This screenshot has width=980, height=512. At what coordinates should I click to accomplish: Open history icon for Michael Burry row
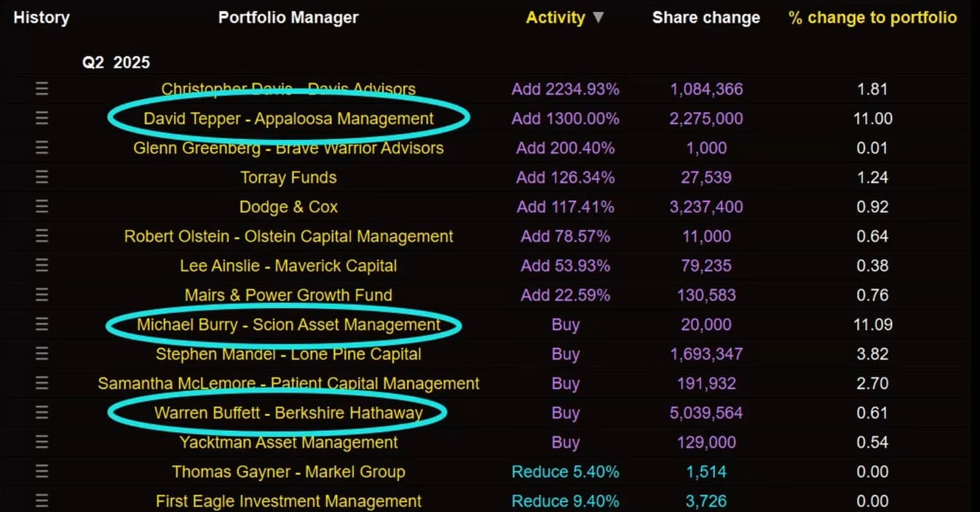click(42, 324)
